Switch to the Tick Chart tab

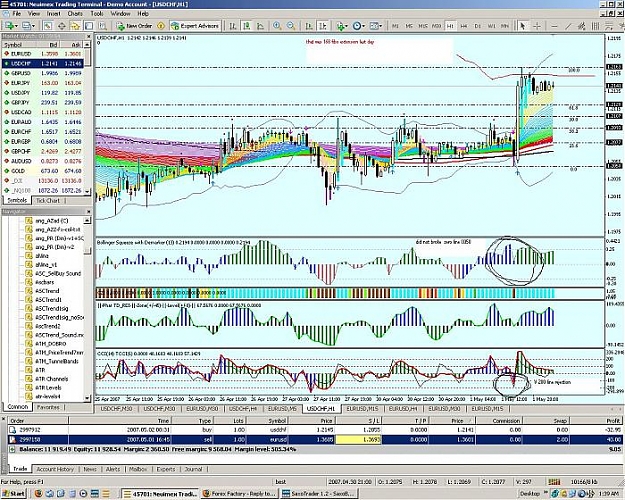(x=48, y=201)
